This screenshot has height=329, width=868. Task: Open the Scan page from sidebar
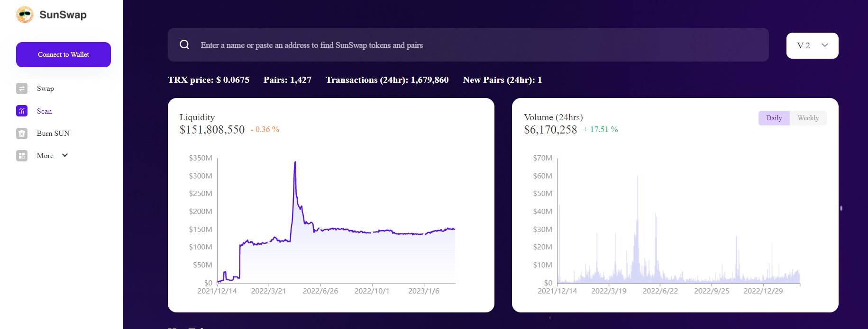pos(45,111)
